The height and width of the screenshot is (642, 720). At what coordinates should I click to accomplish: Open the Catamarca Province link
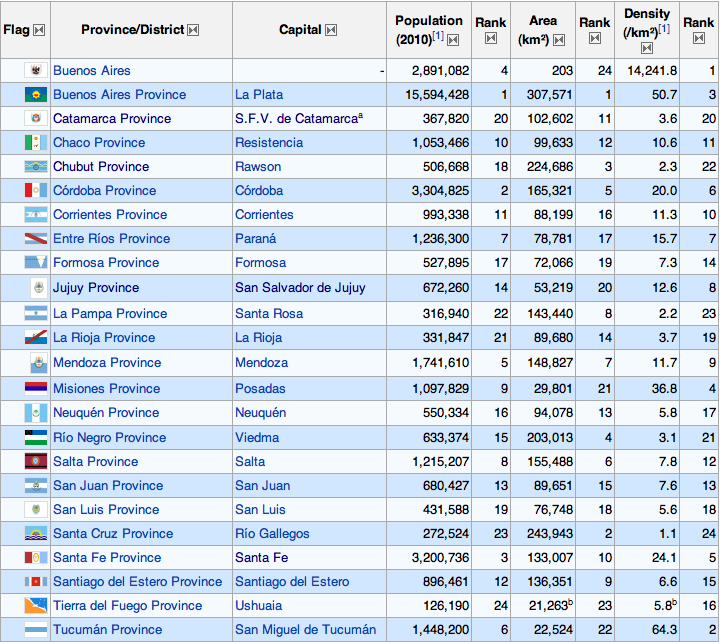[x=112, y=118]
